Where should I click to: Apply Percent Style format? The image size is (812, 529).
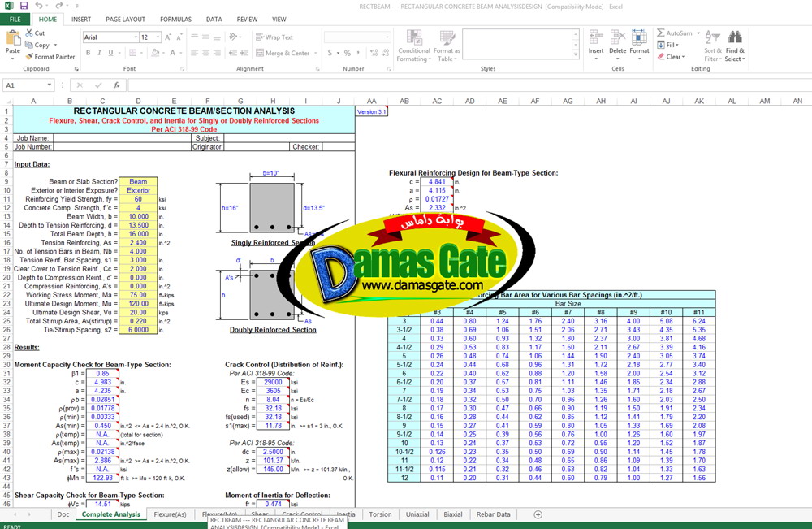(x=348, y=53)
